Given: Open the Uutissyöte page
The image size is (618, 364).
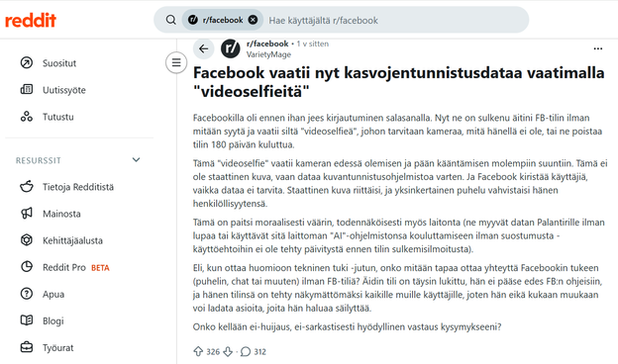Looking at the screenshot, I should [63, 90].
